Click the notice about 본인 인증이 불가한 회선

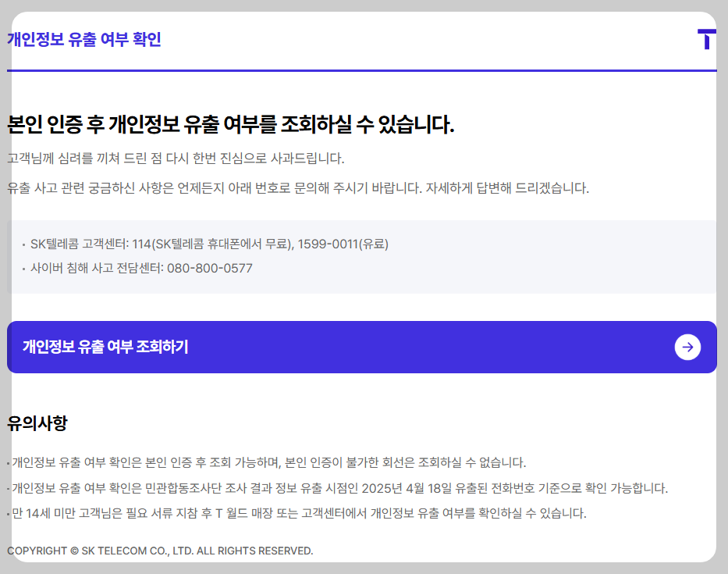(269, 462)
